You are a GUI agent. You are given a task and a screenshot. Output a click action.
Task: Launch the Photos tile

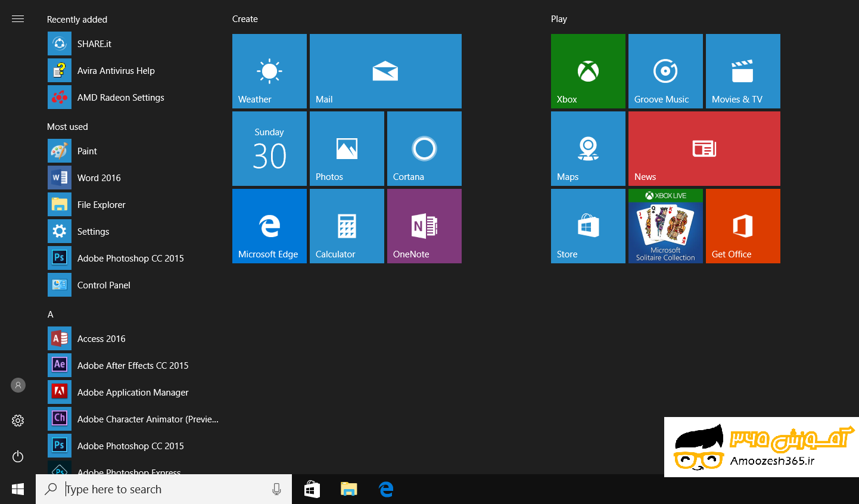click(x=347, y=148)
